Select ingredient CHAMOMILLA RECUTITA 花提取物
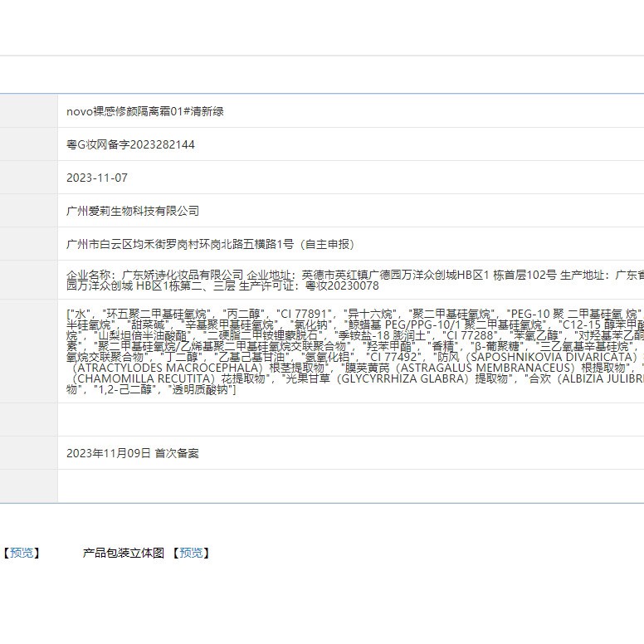Image resolution: width=644 pixels, height=644 pixels. click(x=167, y=378)
